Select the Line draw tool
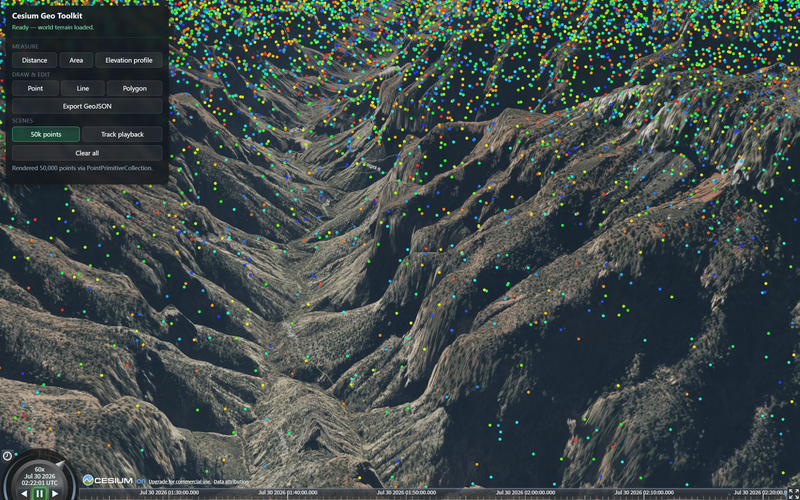The image size is (800, 500). 83,88
